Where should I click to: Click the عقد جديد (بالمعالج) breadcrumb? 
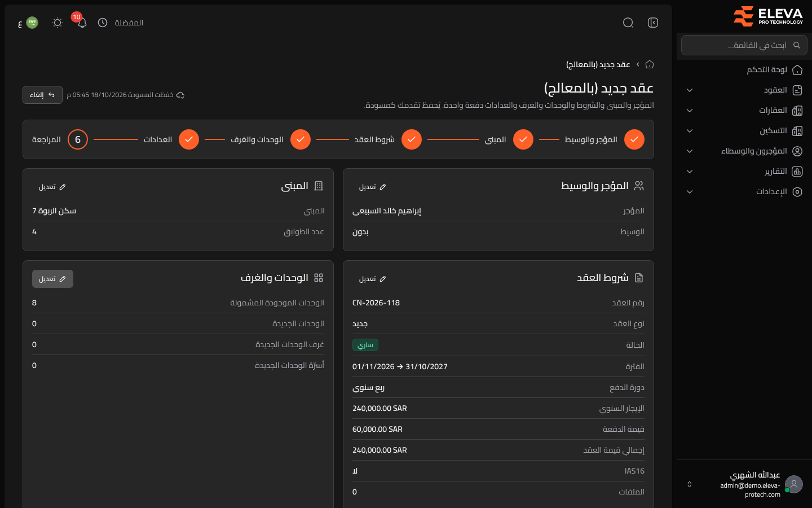pos(598,64)
